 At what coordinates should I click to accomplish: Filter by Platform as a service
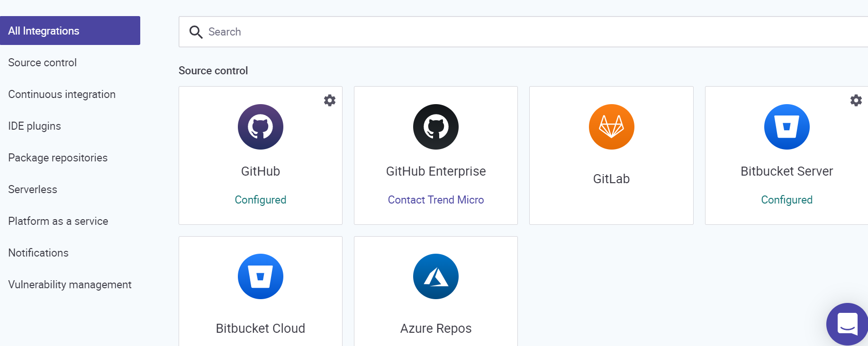[58, 221]
